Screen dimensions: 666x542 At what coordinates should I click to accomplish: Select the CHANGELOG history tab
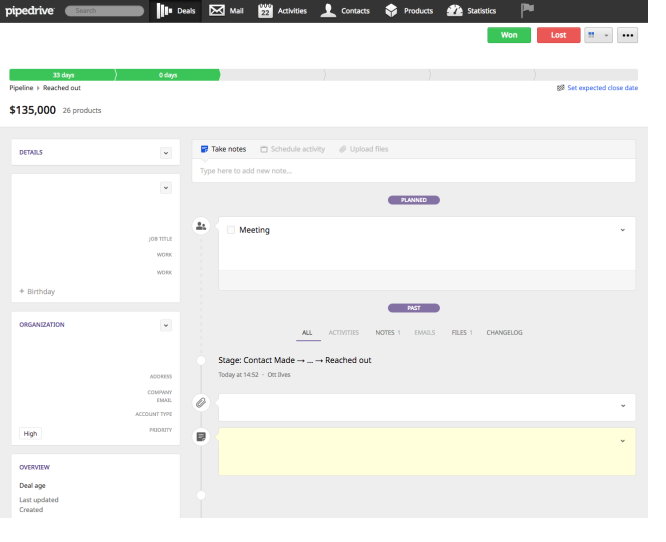[x=505, y=333]
